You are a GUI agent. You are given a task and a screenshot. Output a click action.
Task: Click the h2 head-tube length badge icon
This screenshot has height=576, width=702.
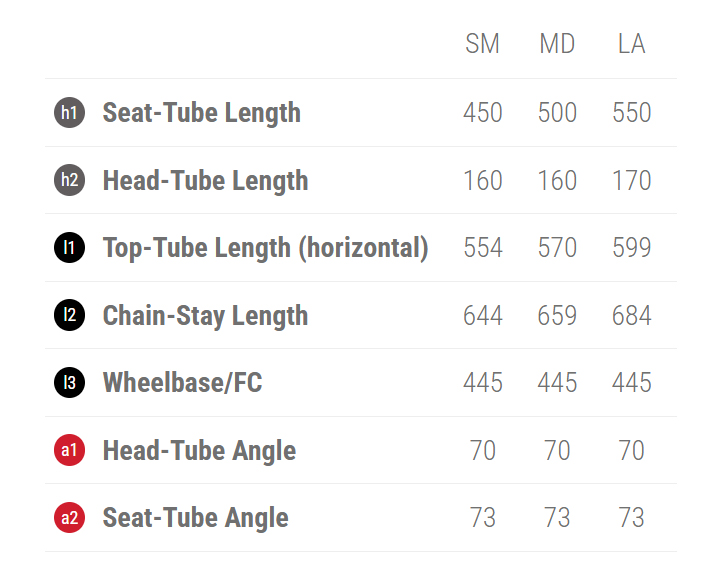(69, 181)
